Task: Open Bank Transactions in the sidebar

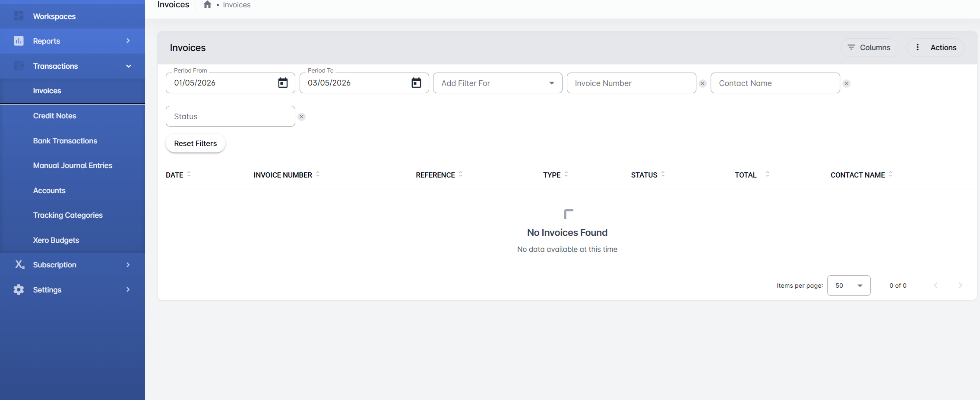Action: 73,141
